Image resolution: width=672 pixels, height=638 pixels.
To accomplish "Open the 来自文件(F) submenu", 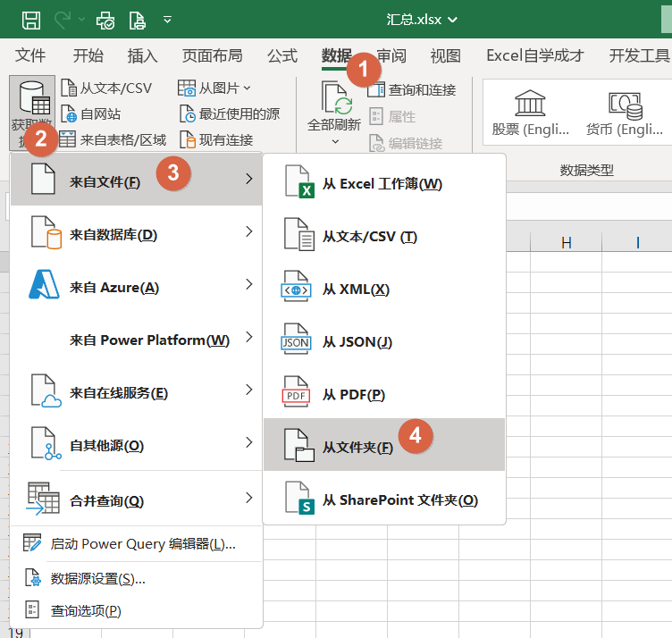I will pyautogui.click(x=137, y=180).
